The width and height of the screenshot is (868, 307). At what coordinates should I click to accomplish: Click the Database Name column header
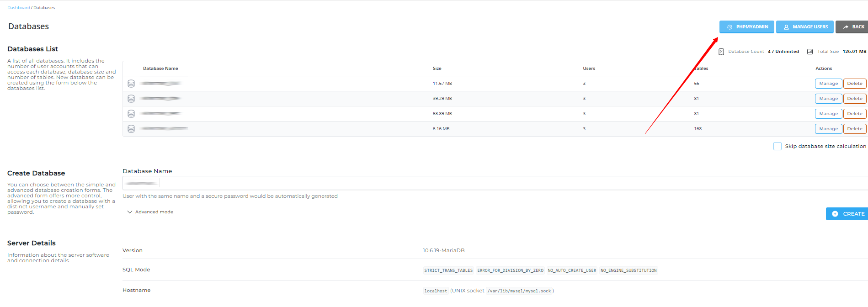[160, 69]
